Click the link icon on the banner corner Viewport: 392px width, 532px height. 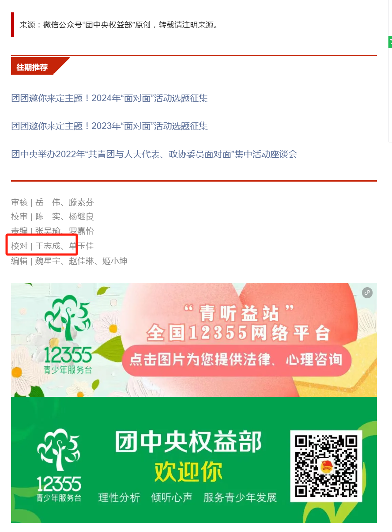click(x=367, y=293)
